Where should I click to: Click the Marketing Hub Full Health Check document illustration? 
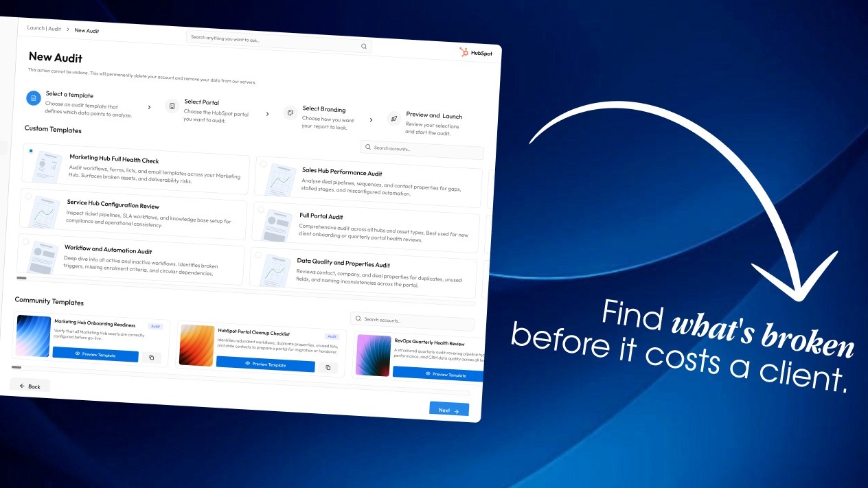pyautogui.click(x=47, y=167)
